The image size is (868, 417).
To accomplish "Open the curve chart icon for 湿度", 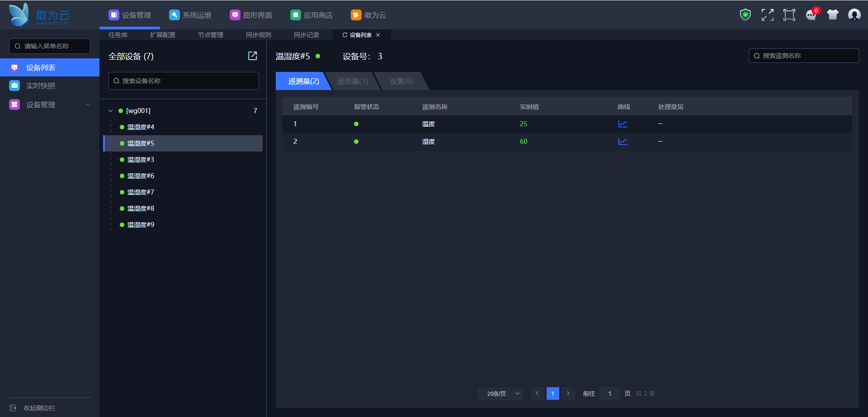I will pos(623,142).
